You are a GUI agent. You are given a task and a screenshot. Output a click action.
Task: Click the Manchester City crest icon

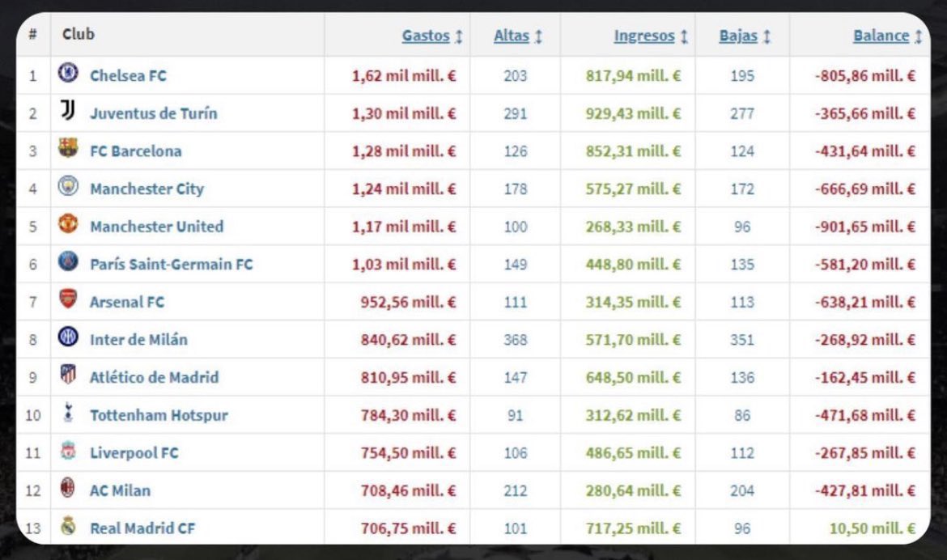[x=68, y=186]
